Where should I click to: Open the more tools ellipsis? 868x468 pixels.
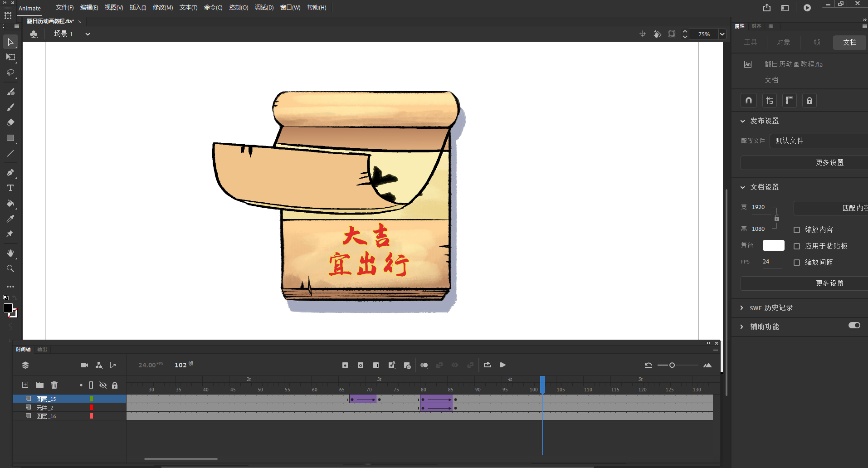[10, 287]
